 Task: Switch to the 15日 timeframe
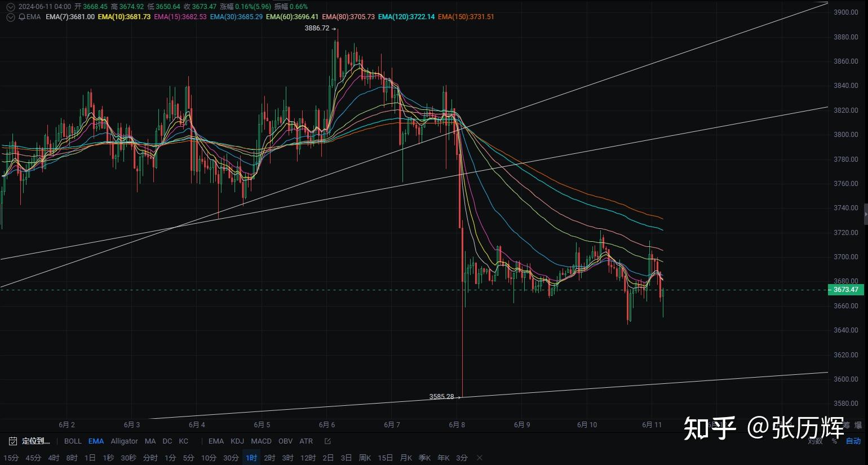(x=386, y=458)
